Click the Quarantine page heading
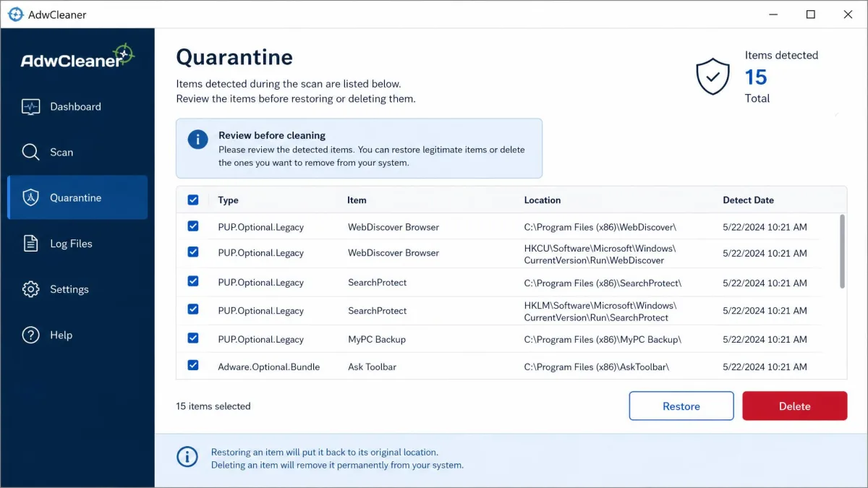The image size is (868, 488). [234, 57]
